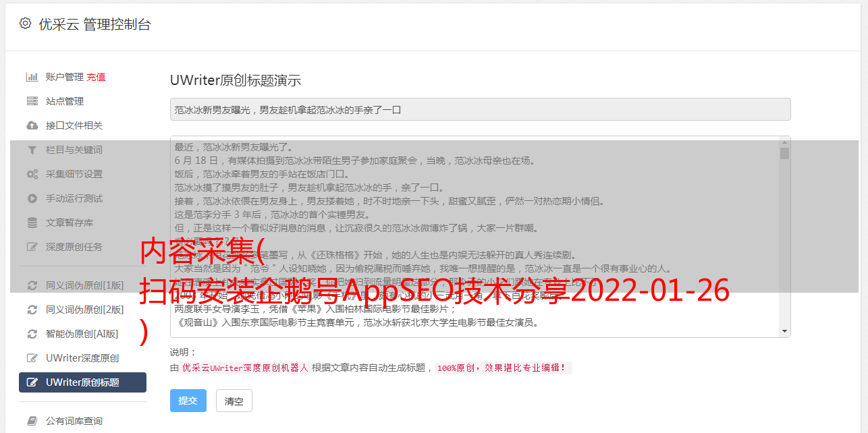The height and width of the screenshot is (433, 868).
Task: Click the book icon for 公有词库查询
Action: click(x=32, y=421)
